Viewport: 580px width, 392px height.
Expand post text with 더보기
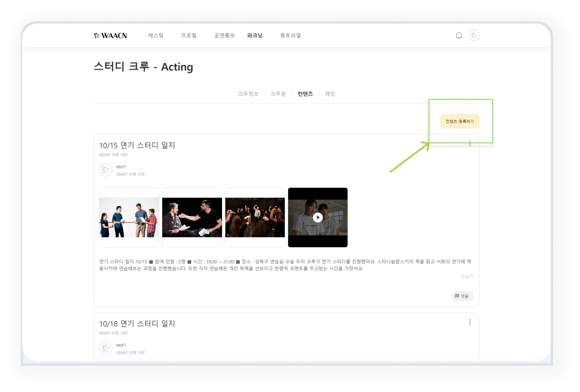467,277
